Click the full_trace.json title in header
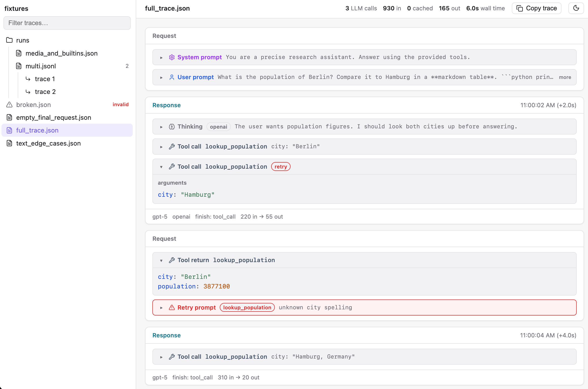The image size is (588, 389). pos(167,8)
